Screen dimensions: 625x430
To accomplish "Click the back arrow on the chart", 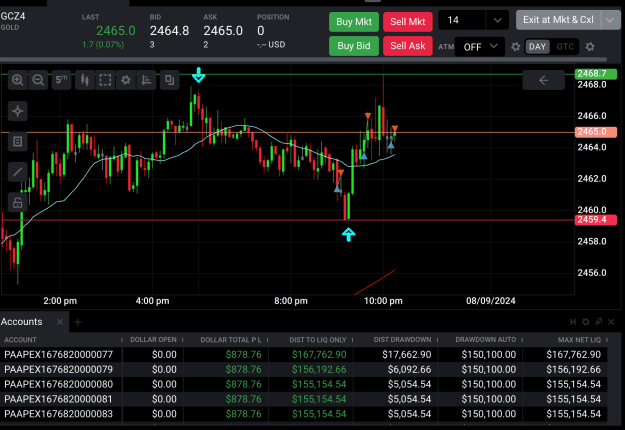I will click(x=543, y=81).
